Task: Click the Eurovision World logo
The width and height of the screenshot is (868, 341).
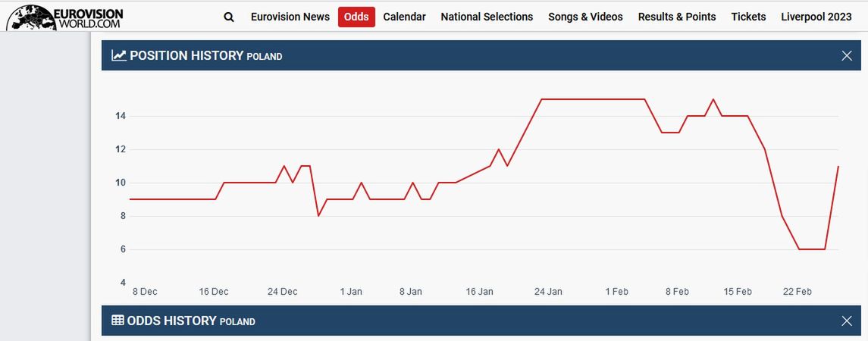Action: [x=64, y=17]
